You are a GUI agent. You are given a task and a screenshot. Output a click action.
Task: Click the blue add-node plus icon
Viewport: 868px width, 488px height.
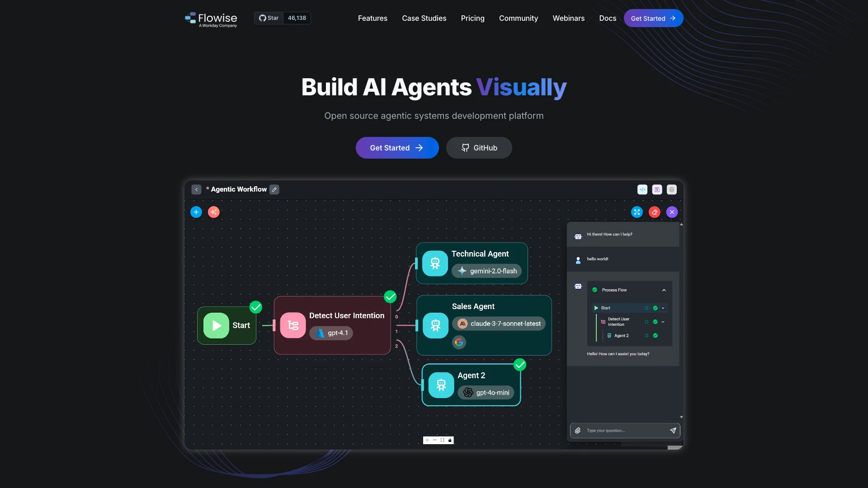click(x=196, y=212)
